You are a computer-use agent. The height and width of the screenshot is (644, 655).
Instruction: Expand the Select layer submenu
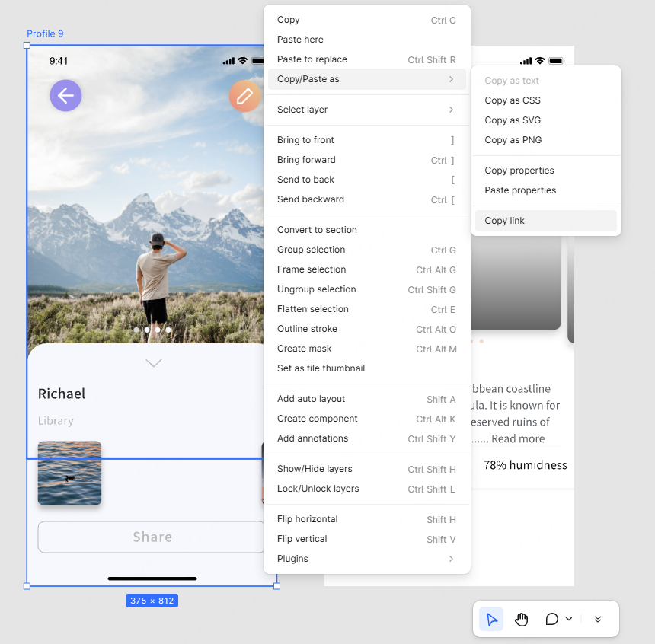point(366,110)
